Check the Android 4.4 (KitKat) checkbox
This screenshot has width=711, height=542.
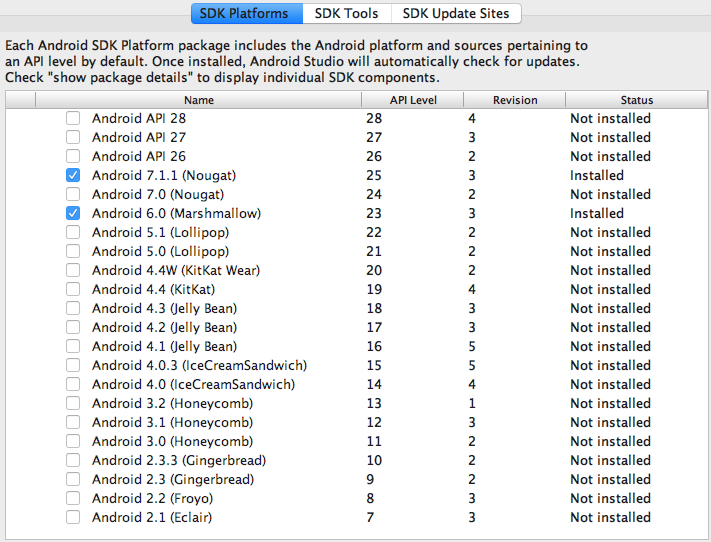pos(73,289)
